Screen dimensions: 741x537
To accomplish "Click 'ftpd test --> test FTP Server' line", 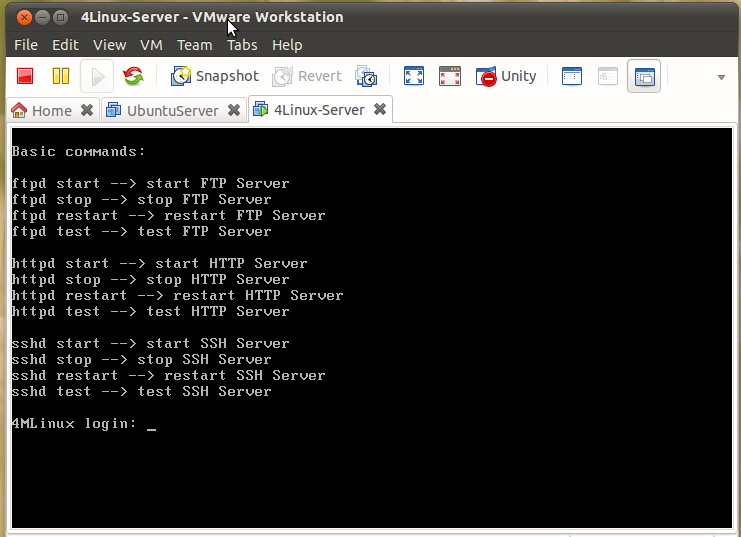I will click(141, 232).
